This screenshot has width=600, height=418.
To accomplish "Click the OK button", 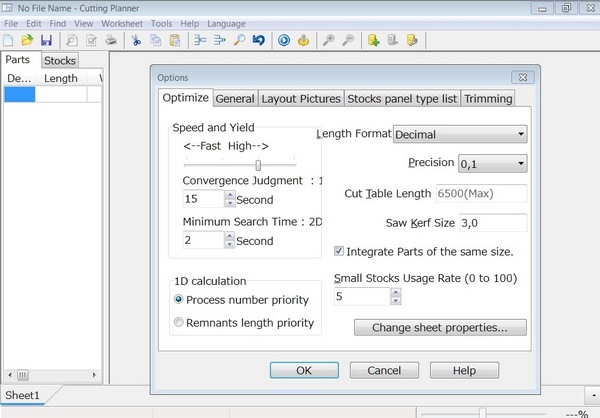I will click(304, 370).
